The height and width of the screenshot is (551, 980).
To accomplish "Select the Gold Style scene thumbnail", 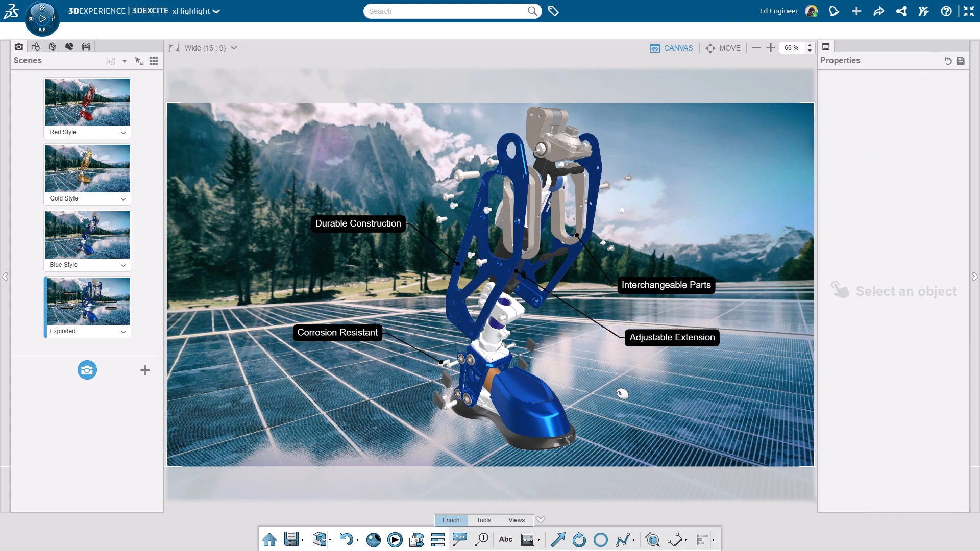I will click(x=87, y=168).
